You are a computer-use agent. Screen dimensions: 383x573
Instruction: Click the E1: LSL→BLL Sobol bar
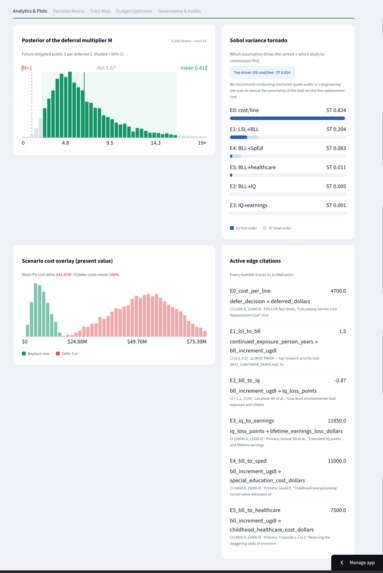(x=288, y=137)
